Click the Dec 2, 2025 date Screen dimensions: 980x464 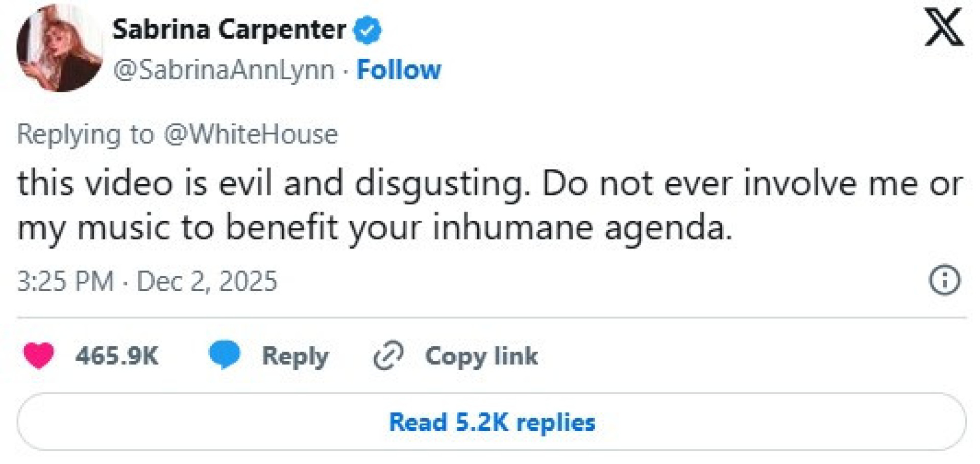pyautogui.click(x=207, y=281)
